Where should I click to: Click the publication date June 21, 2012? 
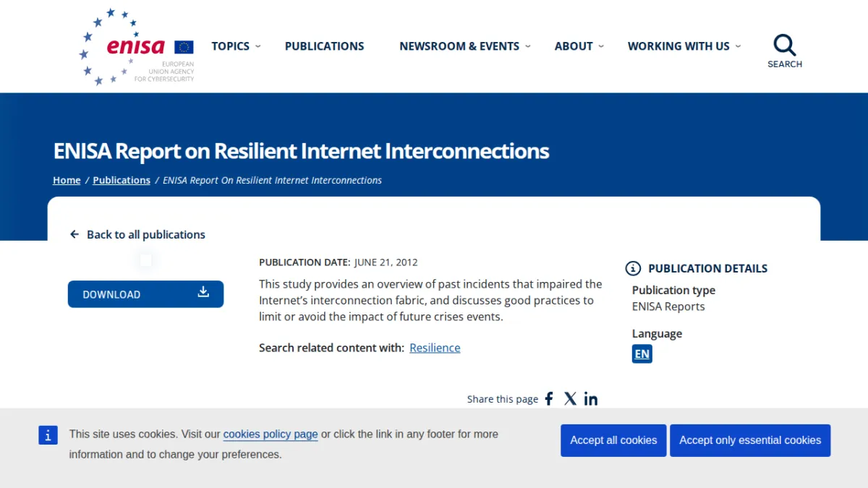point(386,262)
